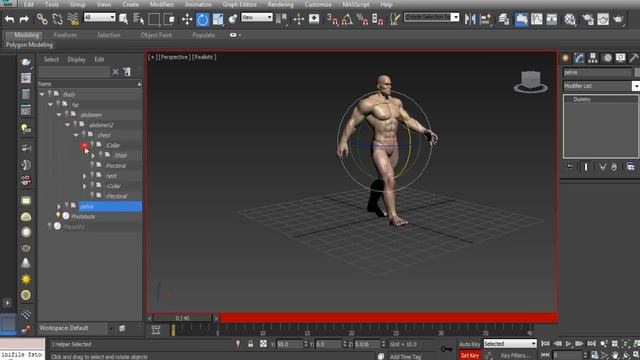The width and height of the screenshot is (640, 360).
Task: Toggle Window/Crossing selection mode
Action: (169, 19)
